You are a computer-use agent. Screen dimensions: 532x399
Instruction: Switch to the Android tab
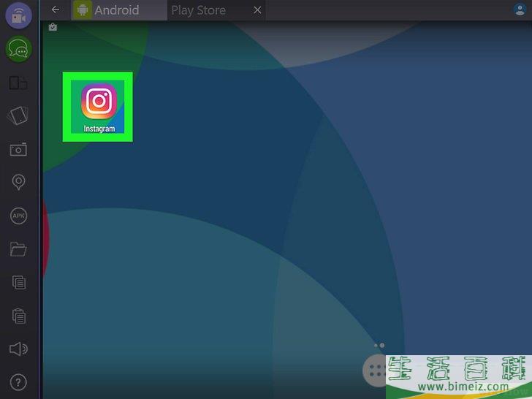pos(119,10)
